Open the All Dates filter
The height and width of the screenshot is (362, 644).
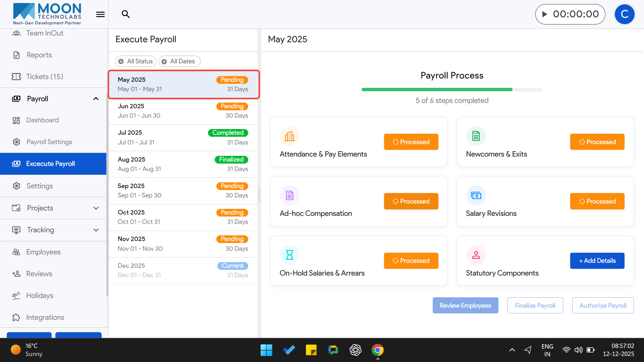coord(179,61)
